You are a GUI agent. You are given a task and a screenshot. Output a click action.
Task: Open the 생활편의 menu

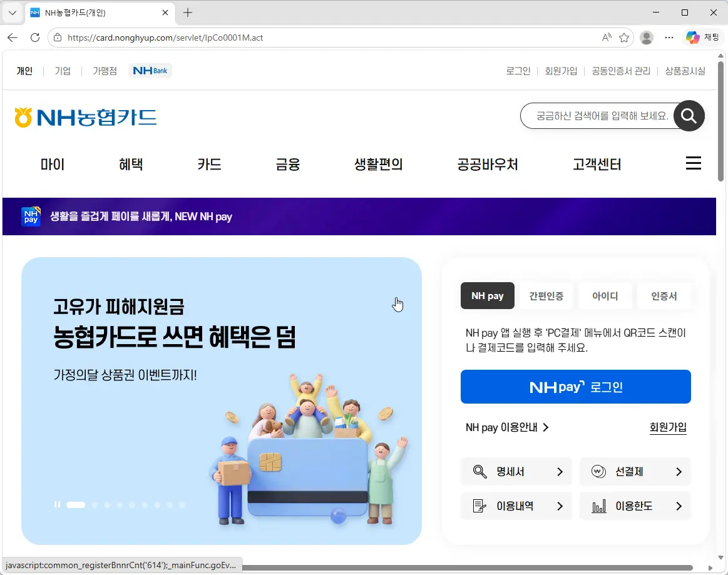coord(378,164)
